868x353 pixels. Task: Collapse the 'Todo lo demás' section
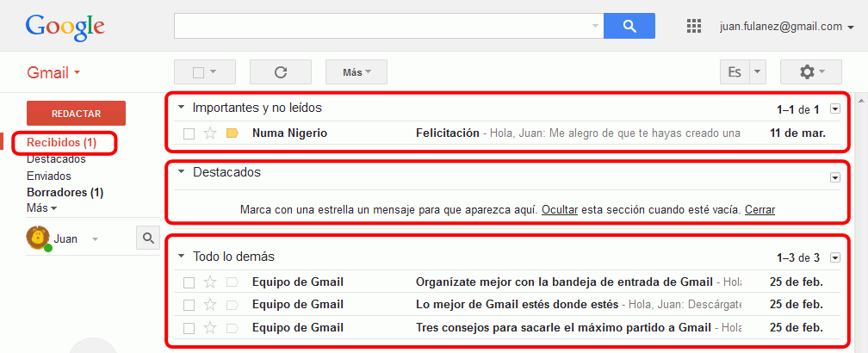click(x=181, y=257)
